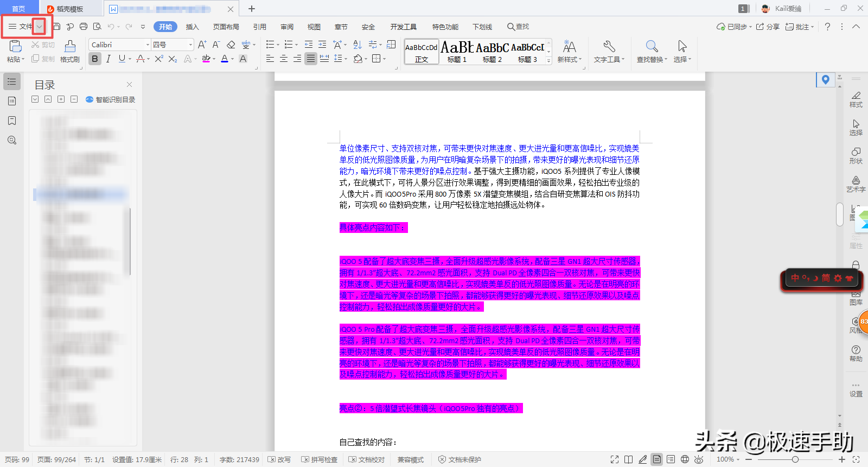Switch to page layout view in status bar
Screen dimensions: 868x467
tap(657, 459)
